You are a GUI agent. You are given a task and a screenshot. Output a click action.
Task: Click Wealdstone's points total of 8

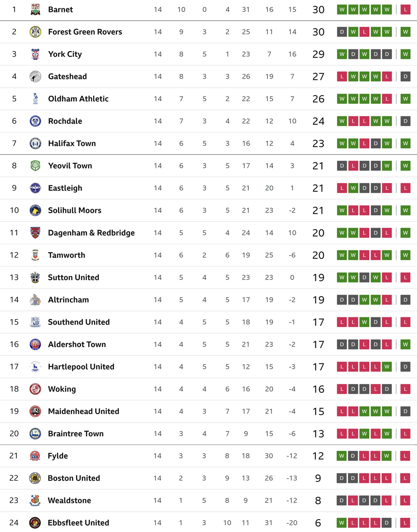[318, 501]
